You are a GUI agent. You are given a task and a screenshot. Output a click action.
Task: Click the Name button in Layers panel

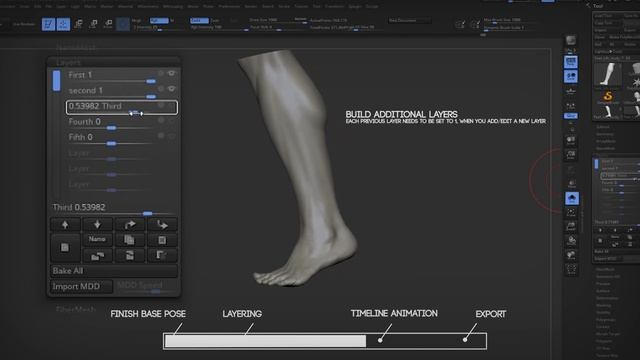97,240
